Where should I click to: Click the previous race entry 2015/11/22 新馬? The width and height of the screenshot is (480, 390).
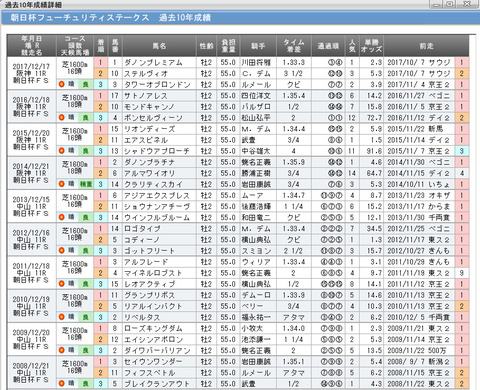pos(415,129)
